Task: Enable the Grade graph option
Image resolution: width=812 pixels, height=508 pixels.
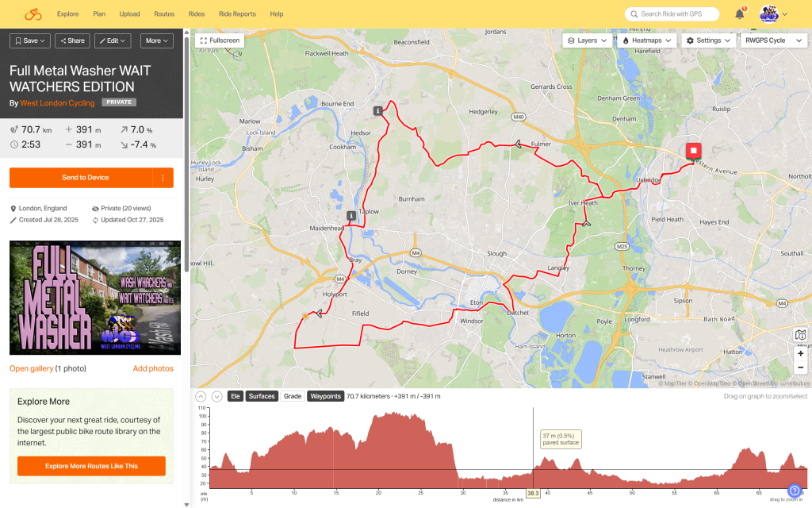Action: tap(293, 396)
